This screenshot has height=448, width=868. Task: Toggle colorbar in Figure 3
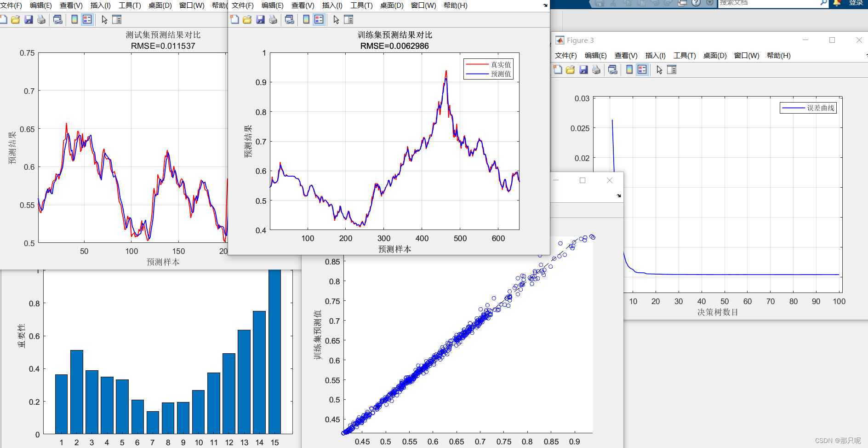click(x=629, y=69)
